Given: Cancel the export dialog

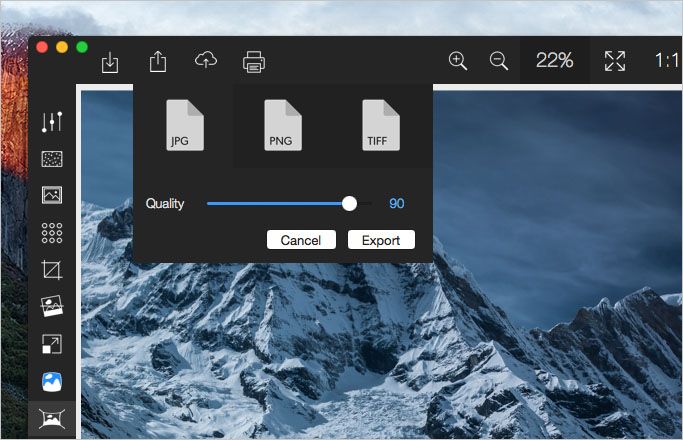Looking at the screenshot, I should point(301,240).
